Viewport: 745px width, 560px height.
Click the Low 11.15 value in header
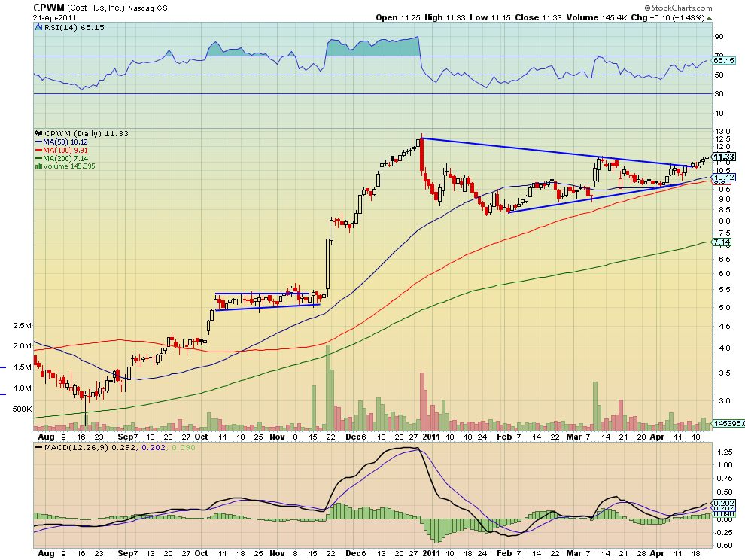click(x=490, y=17)
